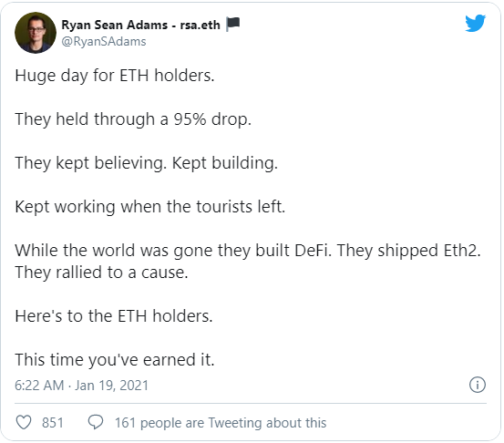The image size is (504, 443).
Task: Click the 851 likes count
Action: [x=52, y=422]
